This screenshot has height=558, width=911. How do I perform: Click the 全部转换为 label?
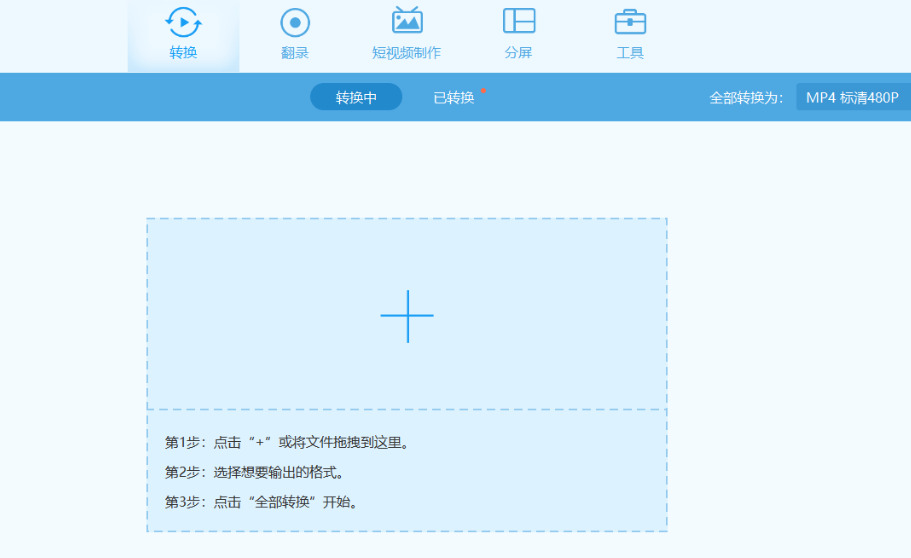coord(746,98)
